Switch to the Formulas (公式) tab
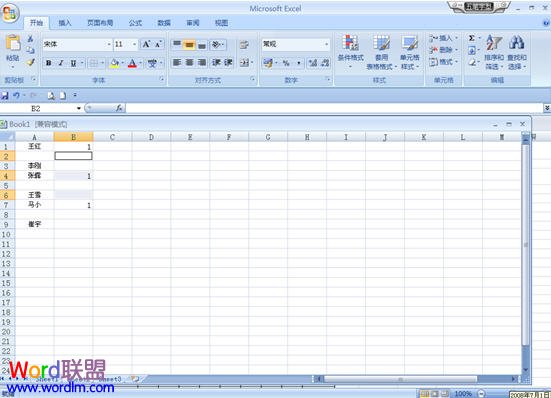The width and height of the screenshot is (551, 398). [x=135, y=23]
